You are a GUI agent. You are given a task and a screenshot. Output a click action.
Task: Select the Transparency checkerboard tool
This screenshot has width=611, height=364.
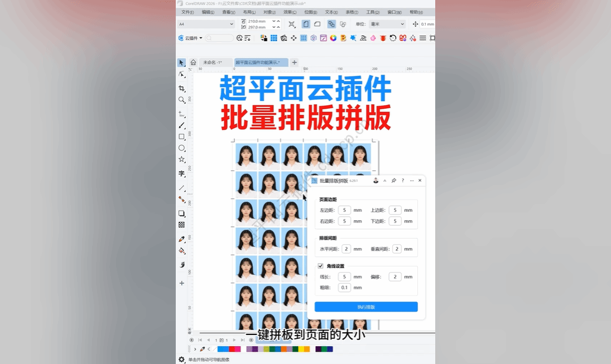tap(181, 225)
